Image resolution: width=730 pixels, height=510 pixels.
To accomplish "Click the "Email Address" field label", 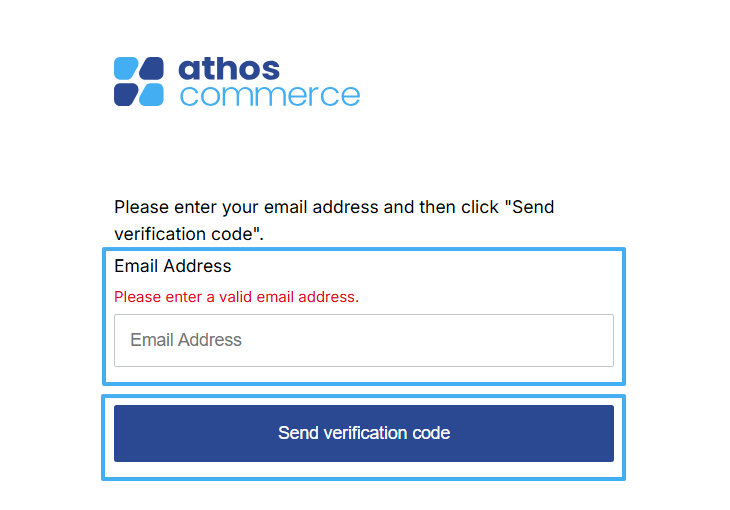I will 173,266.
